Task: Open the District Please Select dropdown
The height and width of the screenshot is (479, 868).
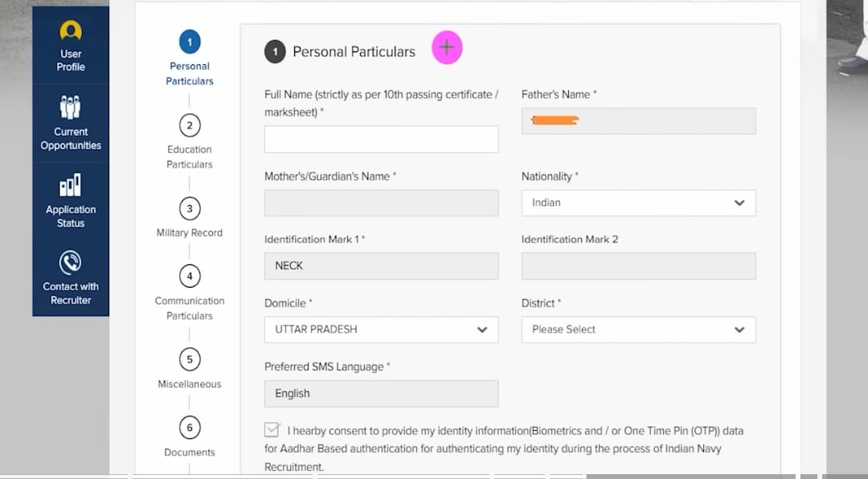Action: click(638, 330)
